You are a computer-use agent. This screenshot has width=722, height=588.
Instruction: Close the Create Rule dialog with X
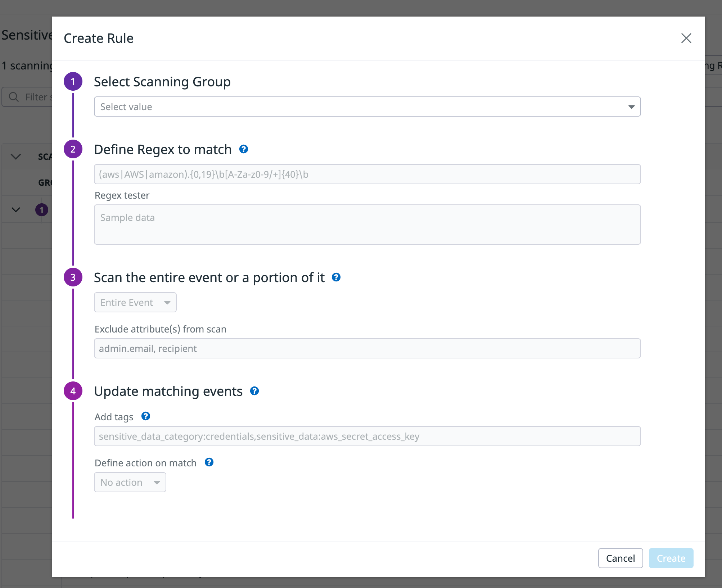[686, 38]
